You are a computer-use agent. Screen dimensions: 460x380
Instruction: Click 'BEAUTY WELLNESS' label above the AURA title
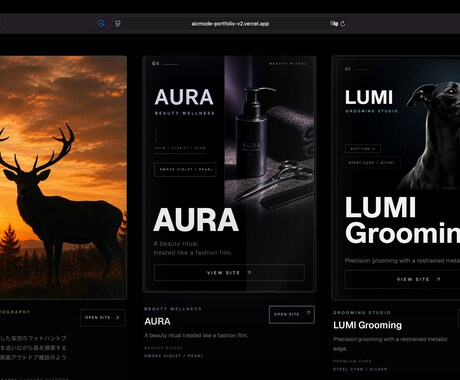tap(173, 309)
